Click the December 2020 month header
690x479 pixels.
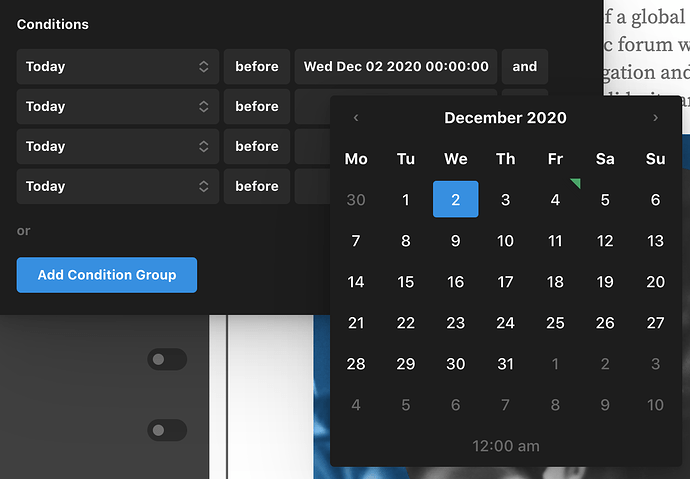point(505,118)
